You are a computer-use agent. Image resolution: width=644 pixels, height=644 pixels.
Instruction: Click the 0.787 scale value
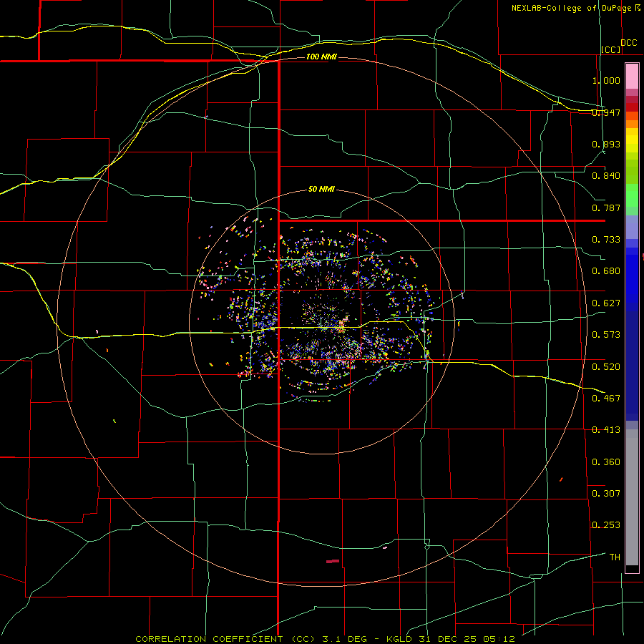pyautogui.click(x=606, y=208)
